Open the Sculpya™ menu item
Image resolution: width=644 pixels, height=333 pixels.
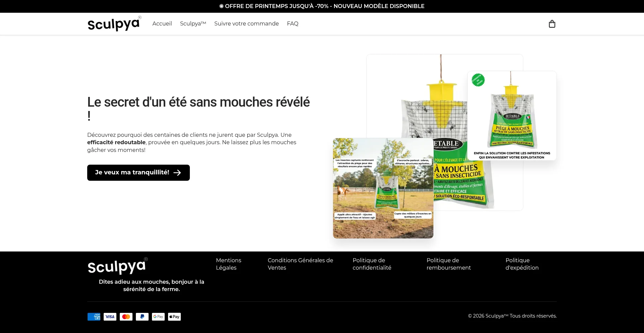point(193,23)
